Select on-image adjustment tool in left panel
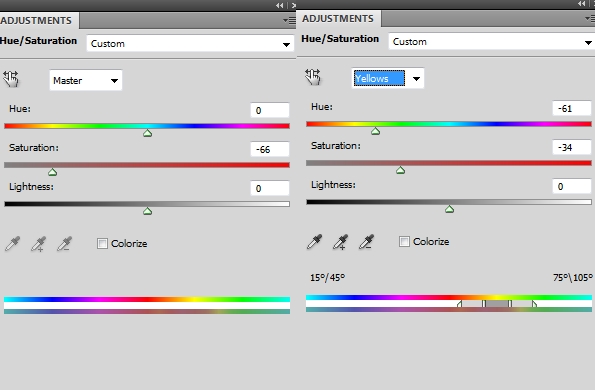Image resolution: width=595 pixels, height=390 pixels. tap(11, 79)
